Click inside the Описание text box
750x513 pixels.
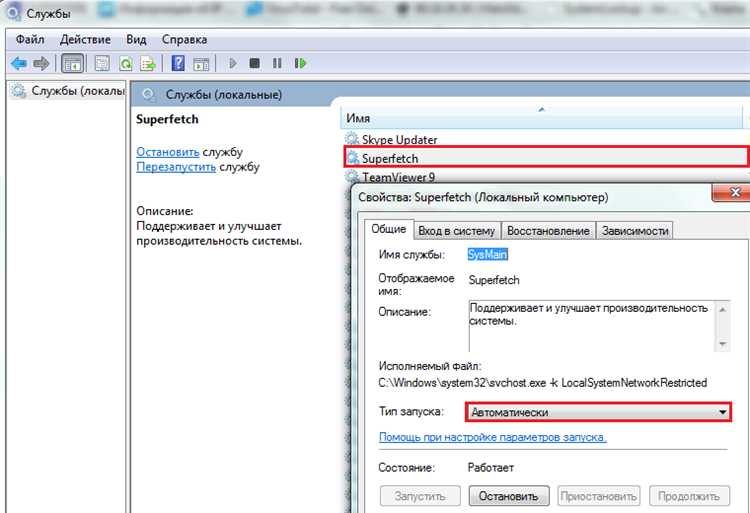[x=591, y=326]
